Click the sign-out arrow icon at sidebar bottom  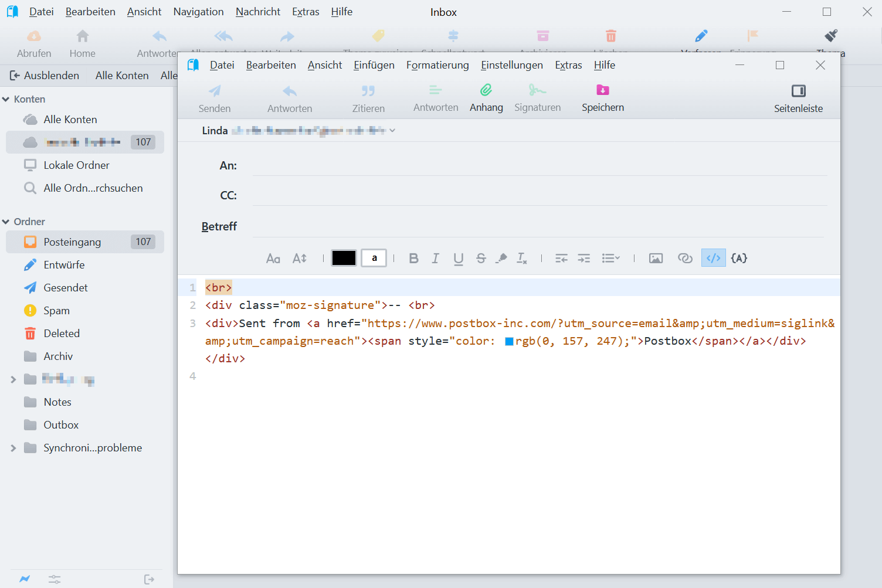[x=149, y=579]
